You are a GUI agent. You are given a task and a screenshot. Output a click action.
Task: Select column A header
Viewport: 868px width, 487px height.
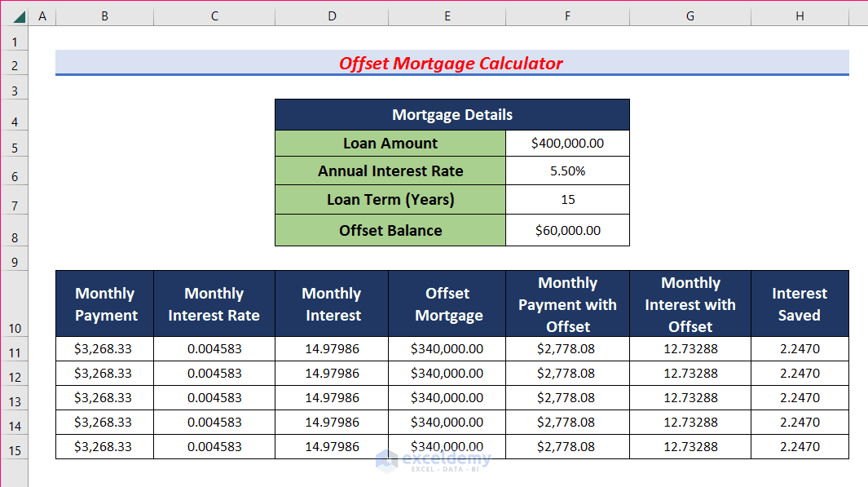point(42,16)
